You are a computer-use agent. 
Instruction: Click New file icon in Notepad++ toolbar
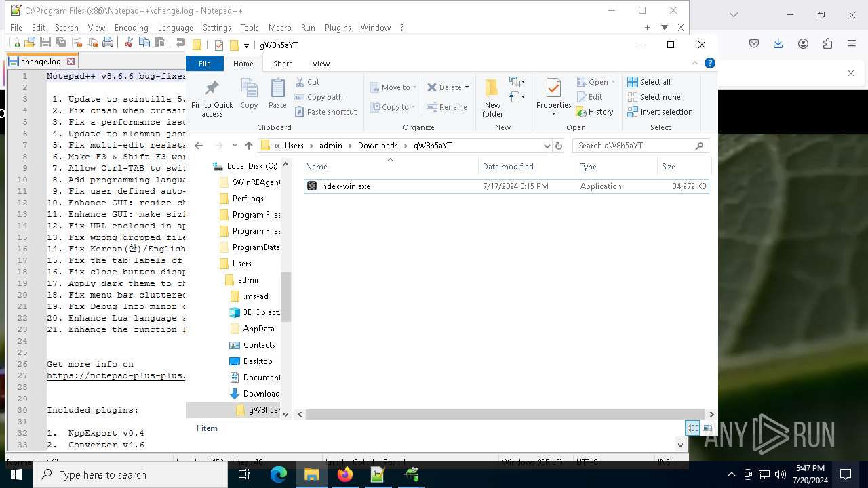pos(14,43)
